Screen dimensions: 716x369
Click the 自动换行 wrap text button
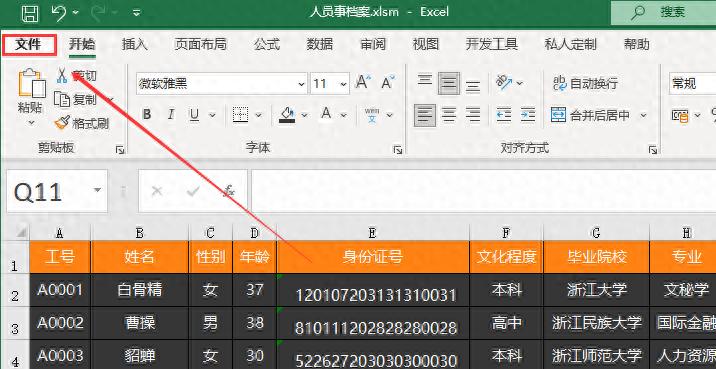pos(585,84)
